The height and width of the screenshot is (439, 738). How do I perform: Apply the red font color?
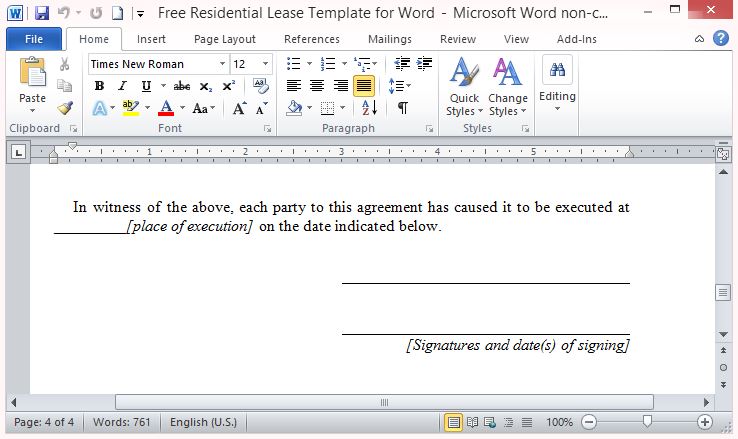pyautogui.click(x=166, y=108)
